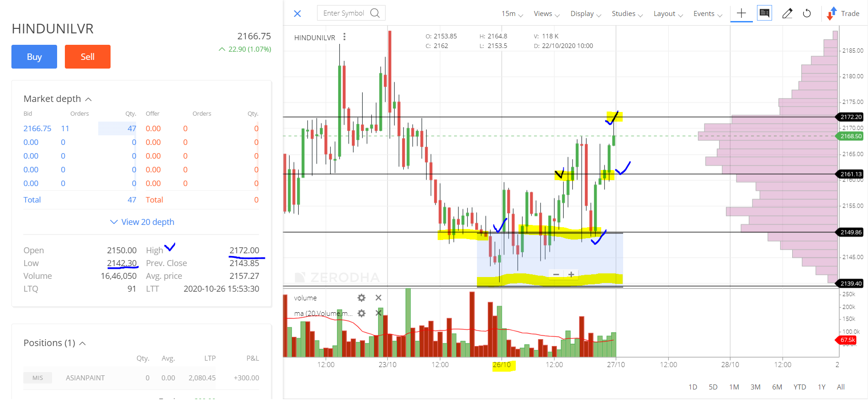This screenshot has width=868, height=400.
Task: Click the bid quantity 47 cell
Action: [117, 128]
